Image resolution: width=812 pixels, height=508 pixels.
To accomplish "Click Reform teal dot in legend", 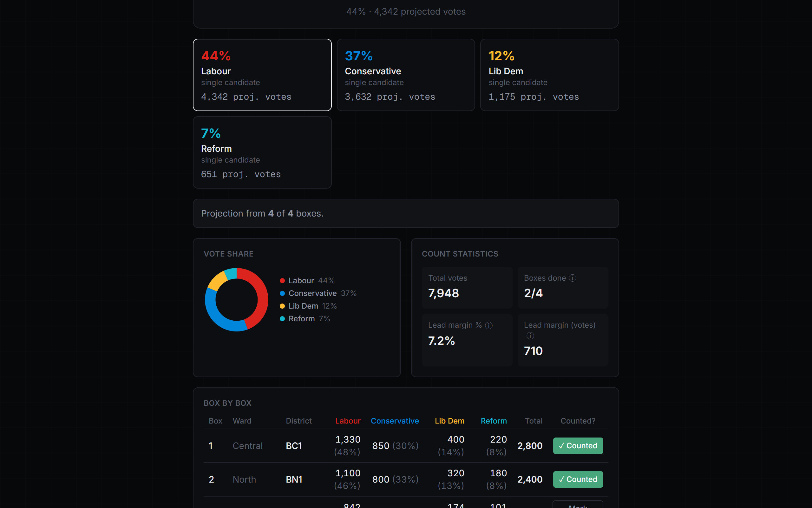I will coord(282,318).
